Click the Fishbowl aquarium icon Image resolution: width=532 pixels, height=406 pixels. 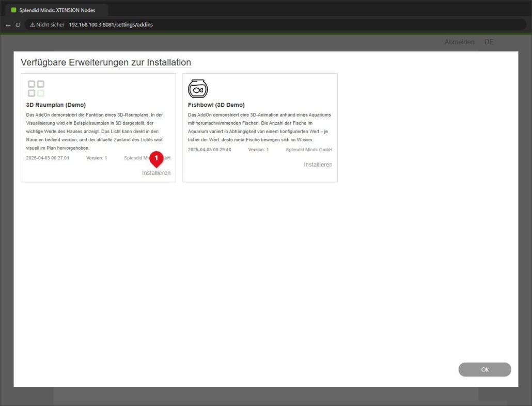point(198,89)
